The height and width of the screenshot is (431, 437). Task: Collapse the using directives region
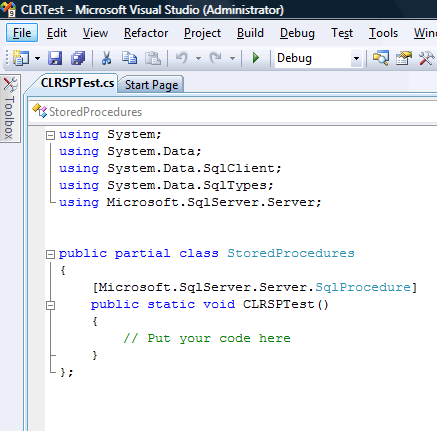point(50,135)
